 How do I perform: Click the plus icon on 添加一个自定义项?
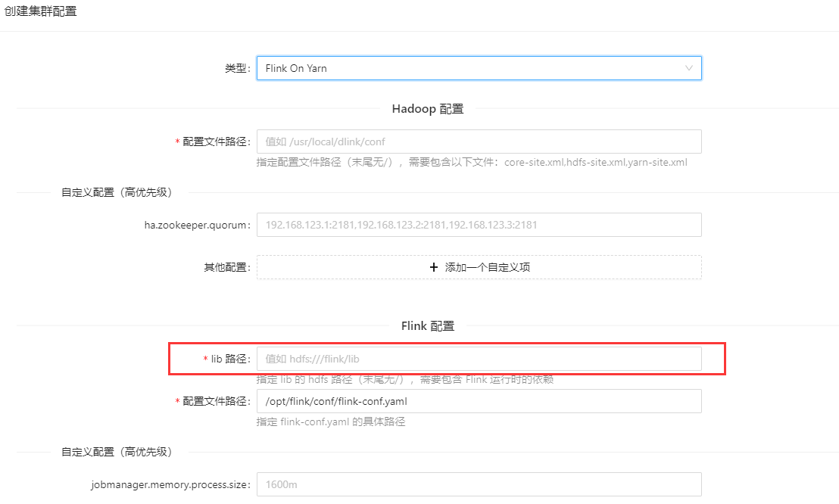tap(433, 266)
